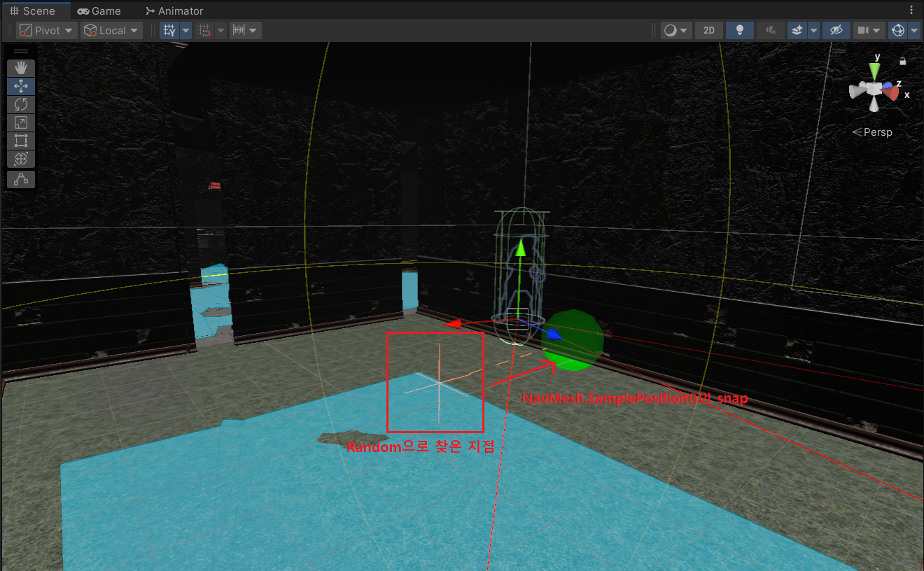The width and height of the screenshot is (924, 571).
Task: Toggle the grid visibility icon
Action: pos(169,30)
